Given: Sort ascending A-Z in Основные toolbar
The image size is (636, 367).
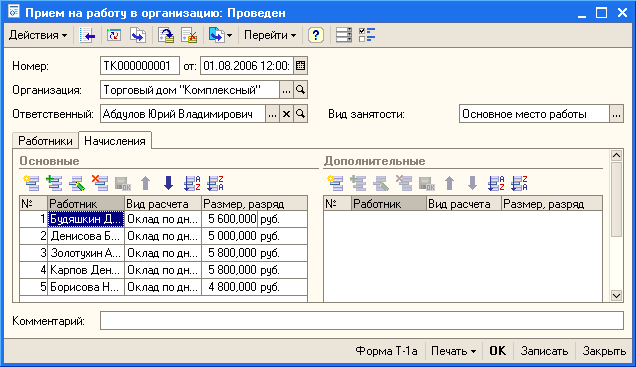Looking at the screenshot, I should tap(192, 183).
